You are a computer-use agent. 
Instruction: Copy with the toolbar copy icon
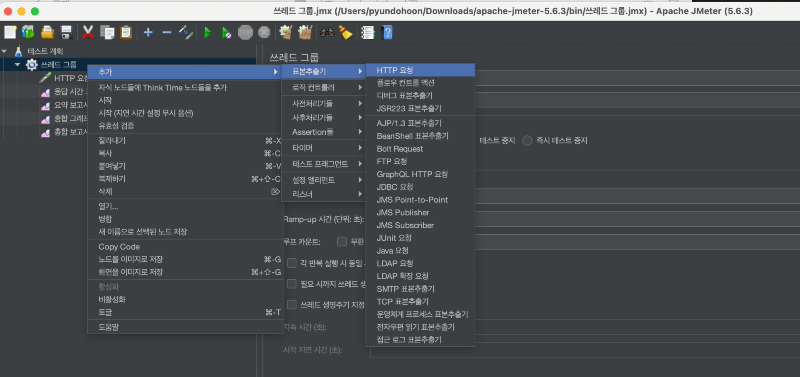pyautogui.click(x=107, y=33)
